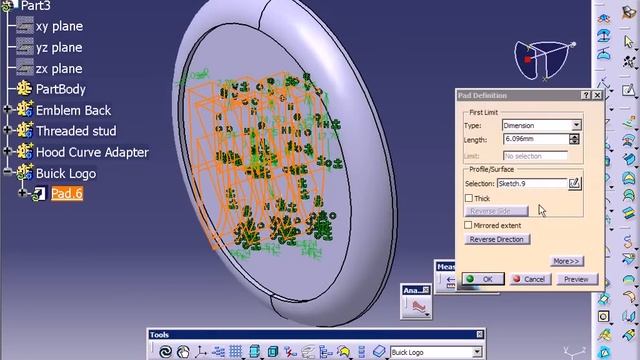Click the spiral update icon in Tools toolbar
This screenshot has height=360, width=640.
(165, 351)
